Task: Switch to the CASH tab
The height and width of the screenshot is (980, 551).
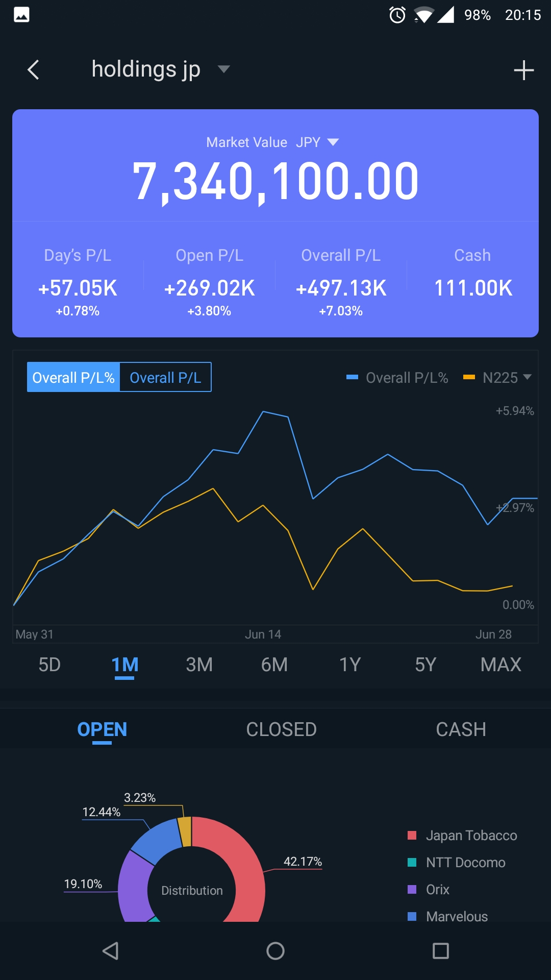Action: click(x=461, y=729)
